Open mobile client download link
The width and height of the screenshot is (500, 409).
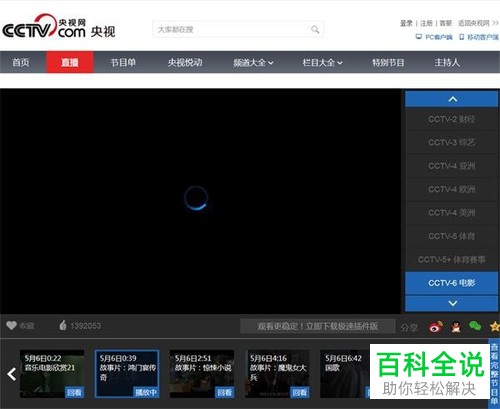[x=479, y=37]
